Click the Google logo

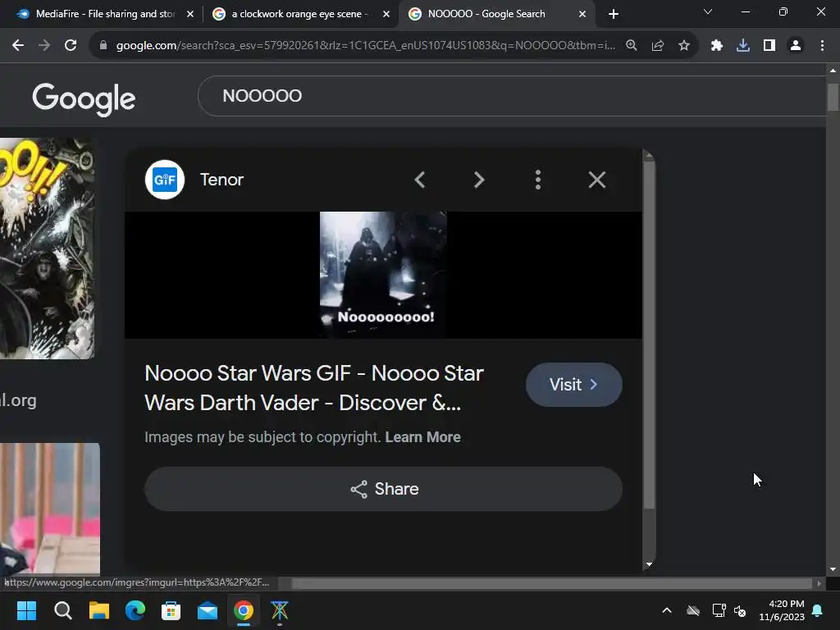point(84,98)
